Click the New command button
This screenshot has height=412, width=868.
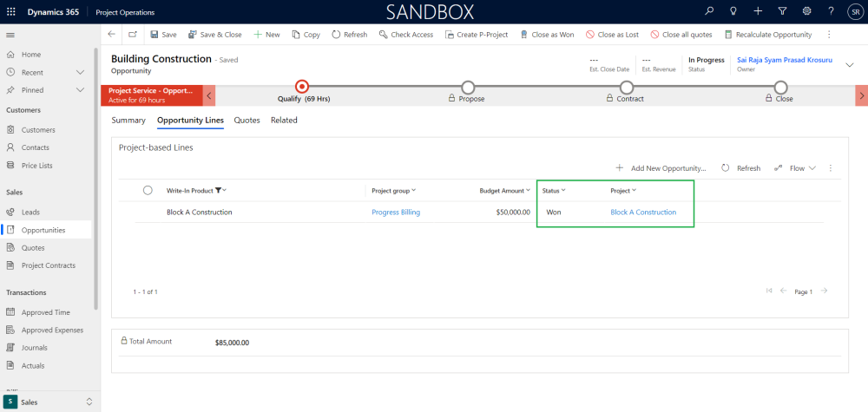266,35
